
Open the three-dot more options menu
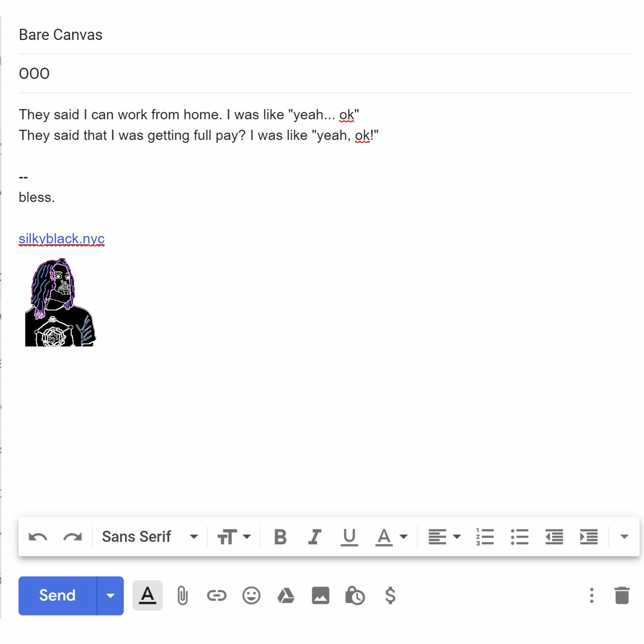point(592,596)
